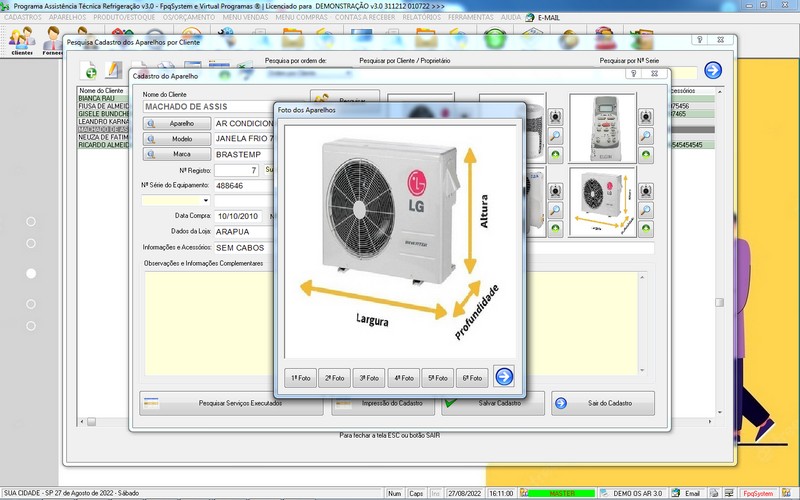The image size is (800, 500).
Task: Click the Email status bar entry
Action: 692,493
